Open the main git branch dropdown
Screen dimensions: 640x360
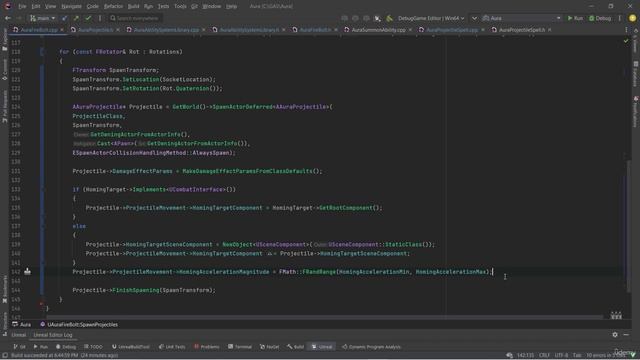[42, 18]
